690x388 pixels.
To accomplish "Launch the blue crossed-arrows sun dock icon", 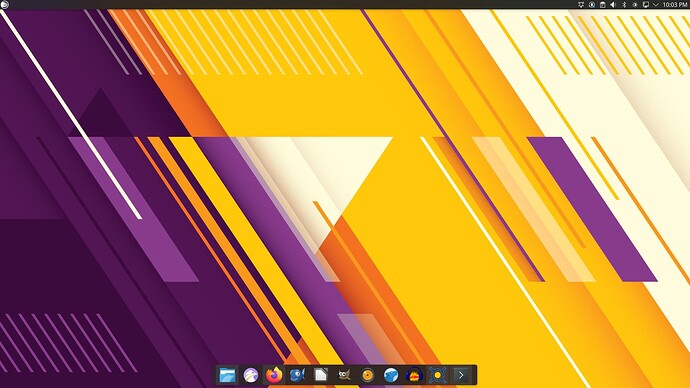I will coord(437,375).
